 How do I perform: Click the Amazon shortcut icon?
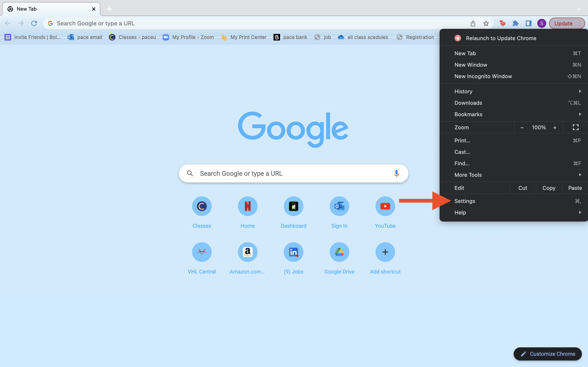point(248,252)
